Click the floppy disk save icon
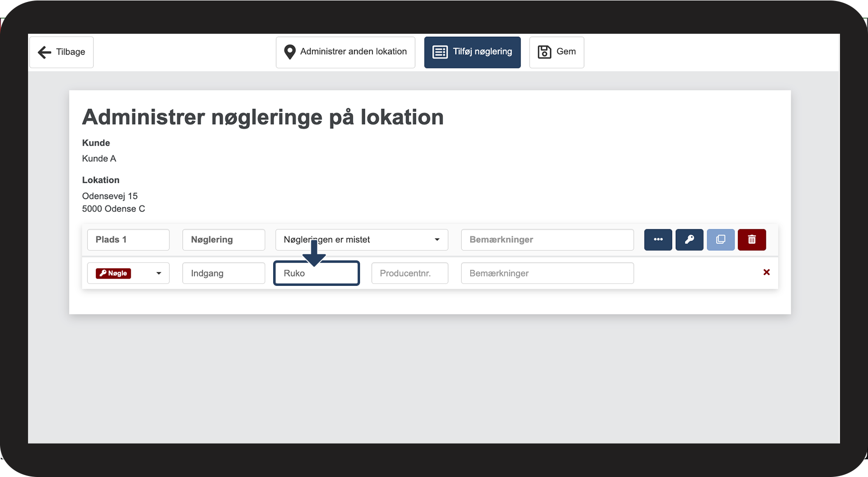Image resolution: width=868 pixels, height=477 pixels. pos(544,52)
